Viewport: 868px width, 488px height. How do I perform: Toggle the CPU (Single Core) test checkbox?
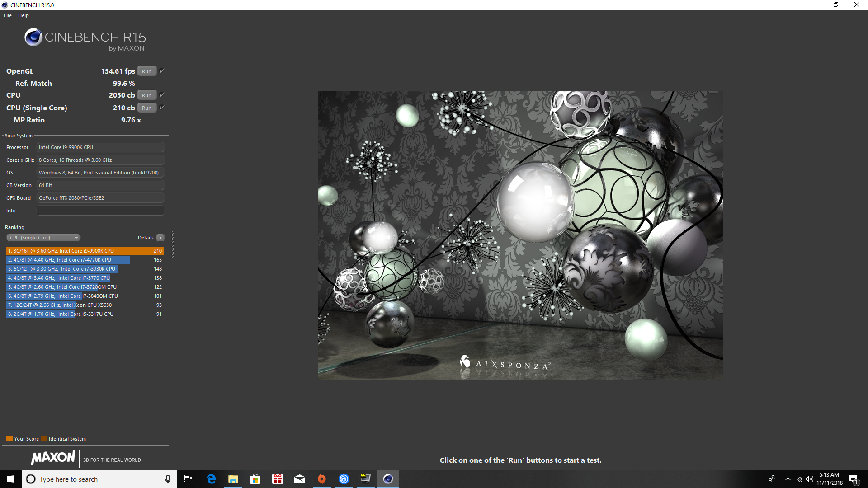(x=162, y=108)
